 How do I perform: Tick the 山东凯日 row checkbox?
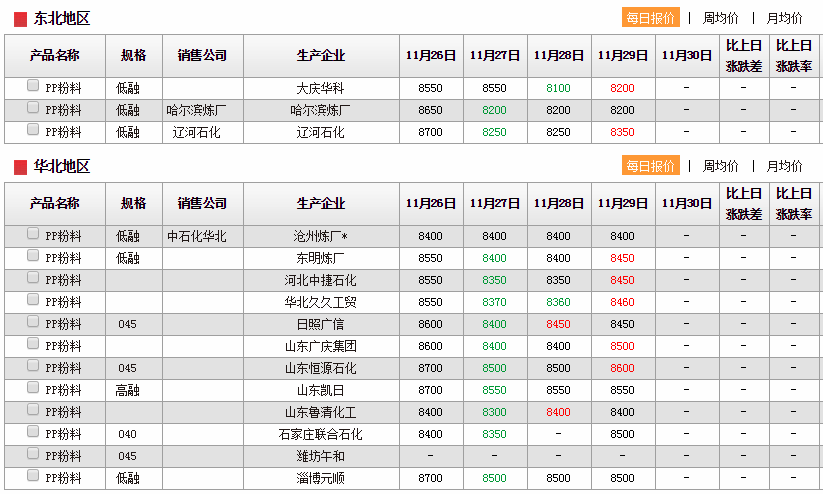coord(33,389)
